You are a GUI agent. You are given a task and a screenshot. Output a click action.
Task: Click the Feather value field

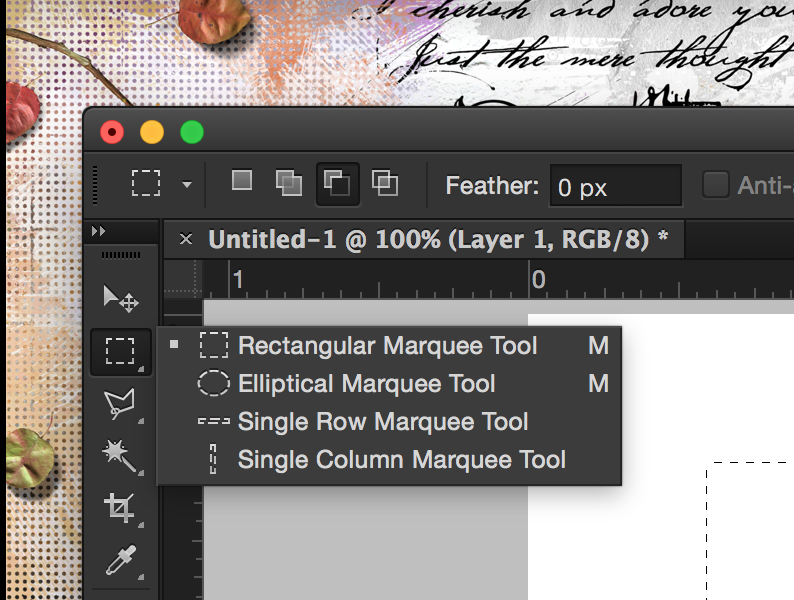(x=615, y=186)
